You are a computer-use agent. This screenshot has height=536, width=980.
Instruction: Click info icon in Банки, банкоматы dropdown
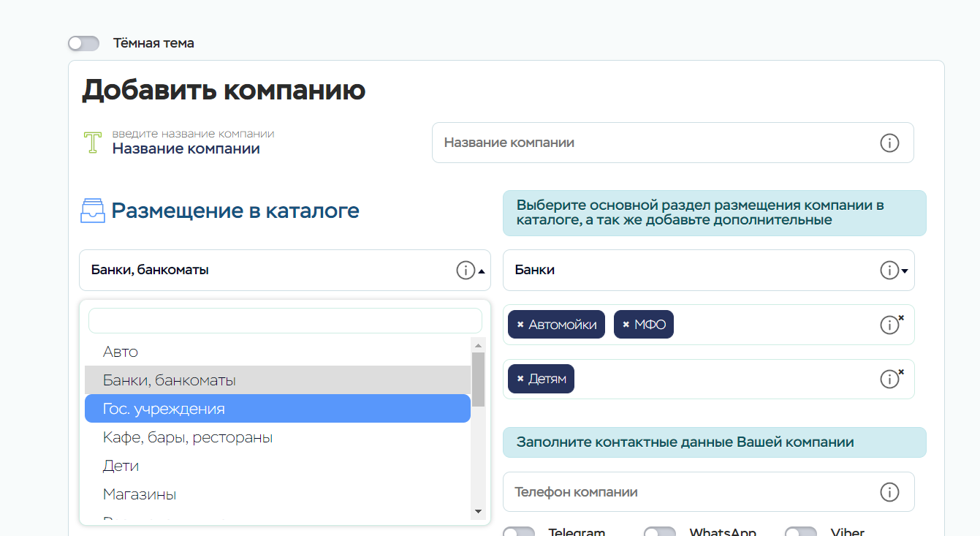point(465,271)
